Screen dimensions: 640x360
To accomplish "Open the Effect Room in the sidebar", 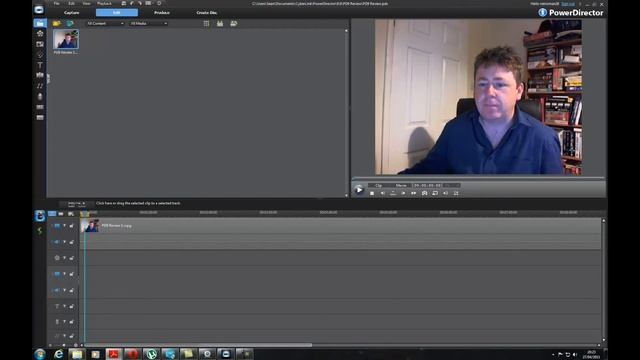I will click(x=40, y=34).
